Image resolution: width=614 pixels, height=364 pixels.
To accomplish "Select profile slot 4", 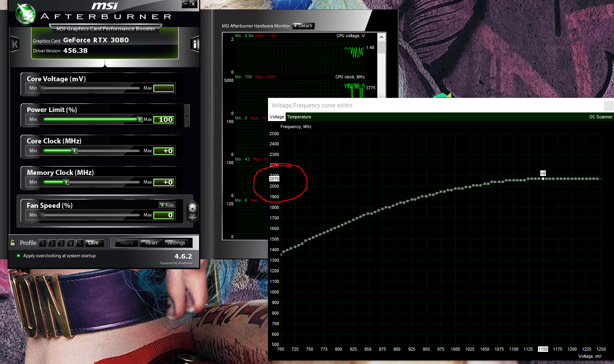I will (x=71, y=243).
